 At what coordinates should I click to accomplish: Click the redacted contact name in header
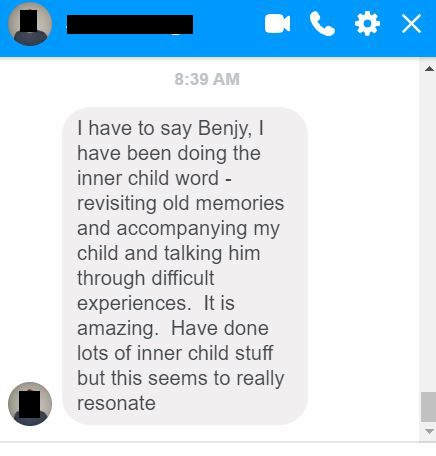click(x=130, y=24)
